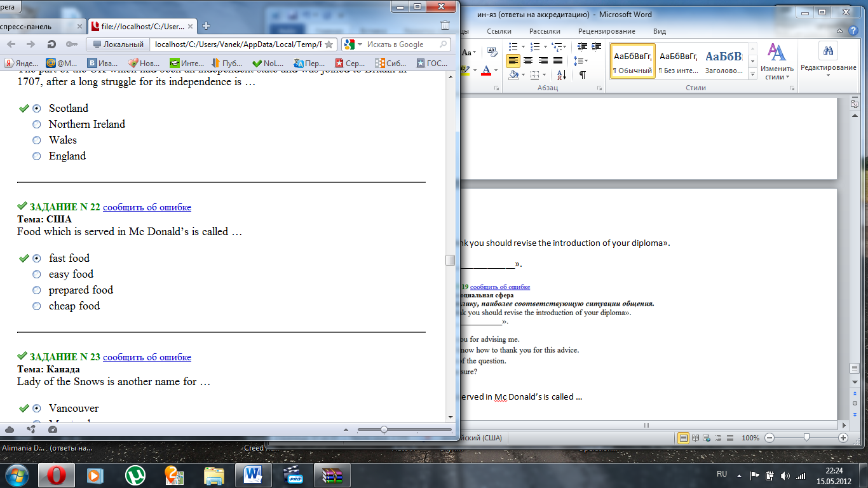Apply numbered list in Word
Viewport: 868px width, 488px height.
[534, 46]
